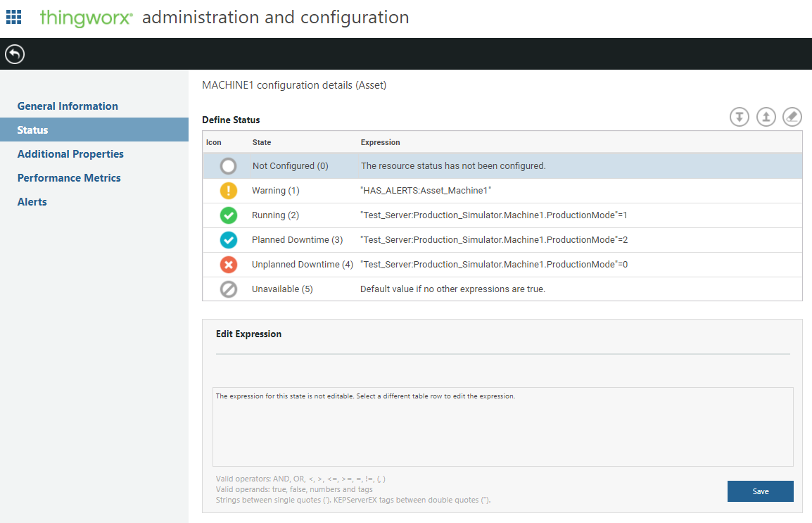Viewport: 812px width, 523px height.
Task: Click the ProductionMode"=2 expression cell
Action: (494, 240)
